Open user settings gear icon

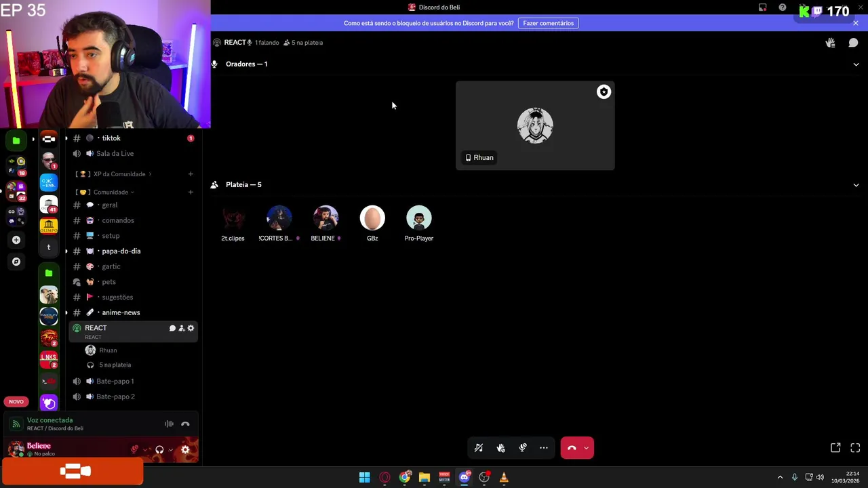(x=185, y=449)
